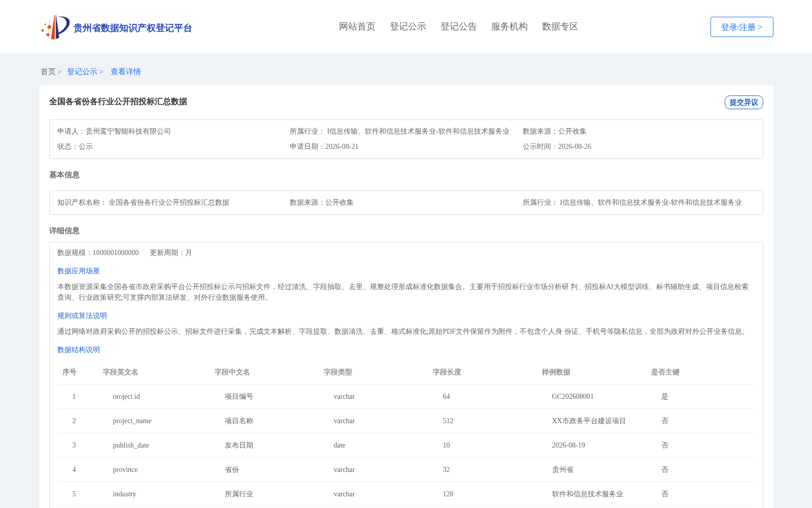Click oroject id field name cell

[126, 396]
